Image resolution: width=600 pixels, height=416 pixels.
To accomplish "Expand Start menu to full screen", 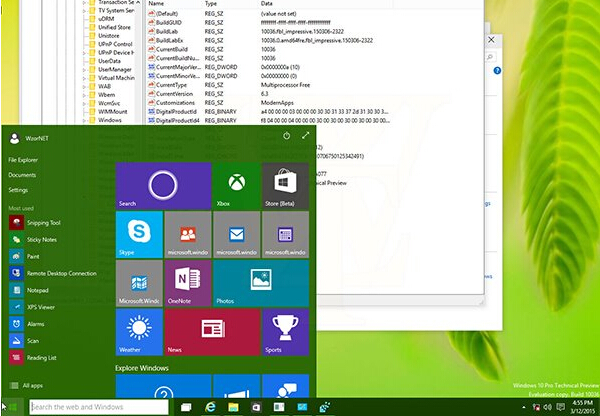I will click(x=305, y=135).
